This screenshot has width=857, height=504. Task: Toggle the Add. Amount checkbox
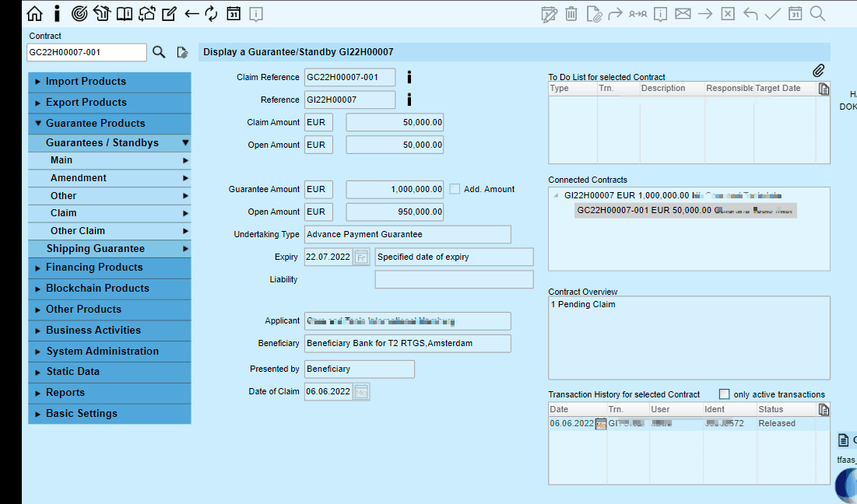455,189
